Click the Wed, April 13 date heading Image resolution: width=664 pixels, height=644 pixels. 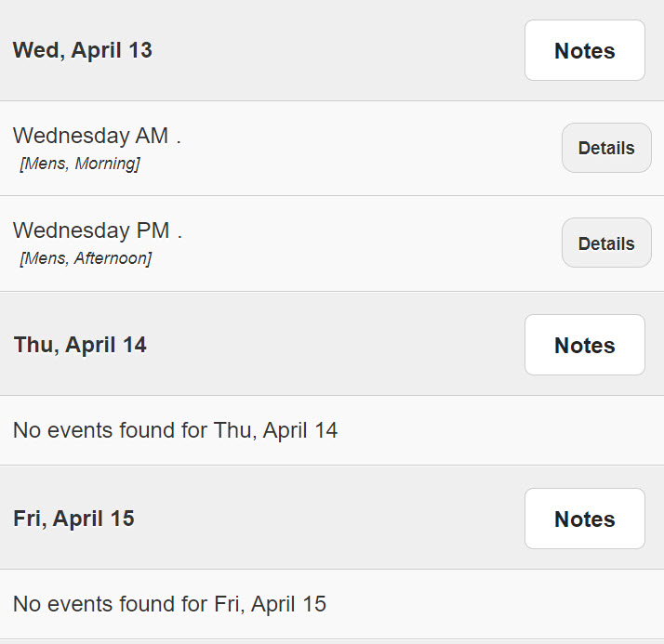point(82,50)
